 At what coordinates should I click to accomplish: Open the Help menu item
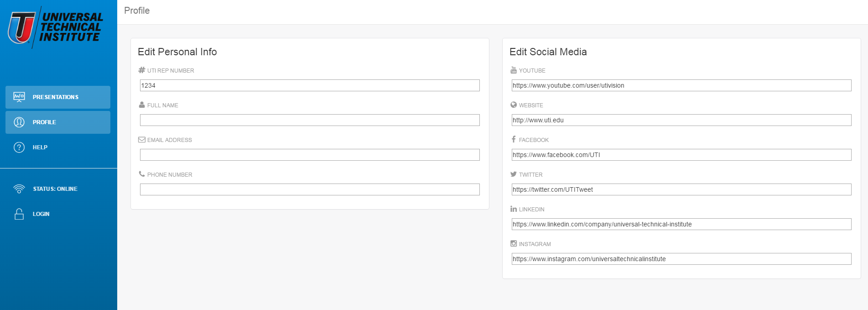pyautogui.click(x=58, y=147)
